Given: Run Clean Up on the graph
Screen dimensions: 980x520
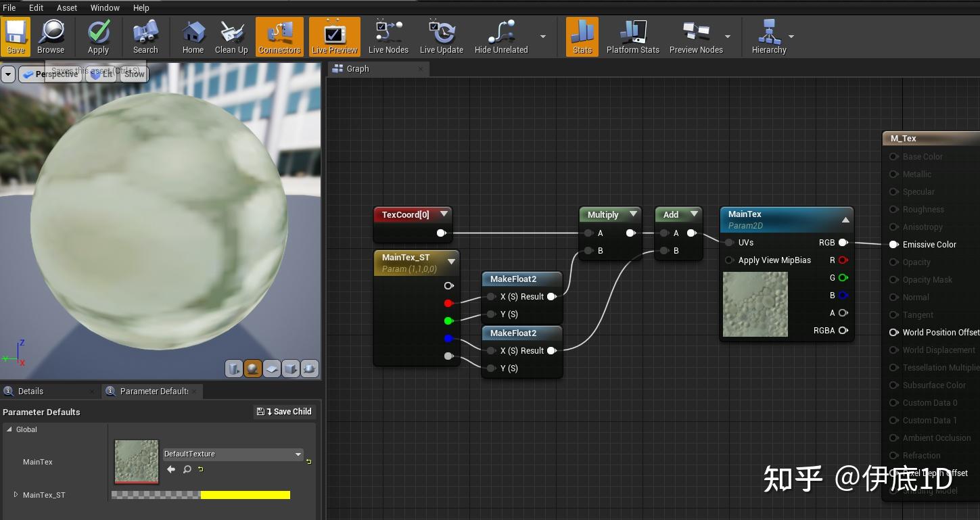Looking at the screenshot, I should pos(231,37).
